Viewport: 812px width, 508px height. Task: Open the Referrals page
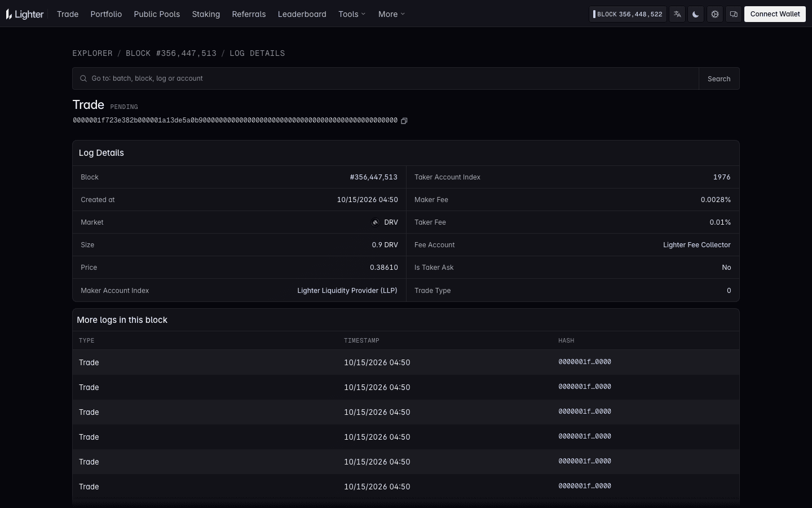249,14
